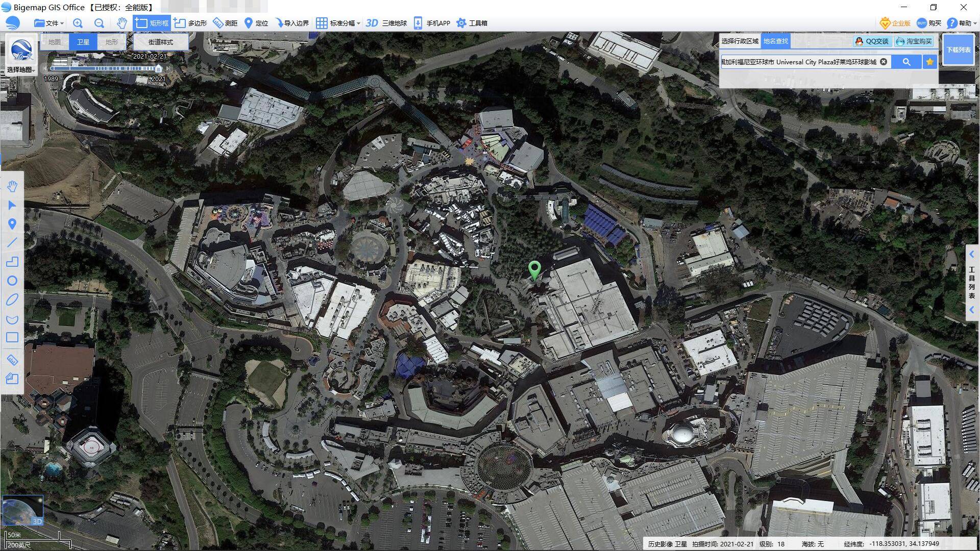Screen dimensions: 980x551
Task: Choose the placemark pin drawing tool
Action: coord(12,224)
